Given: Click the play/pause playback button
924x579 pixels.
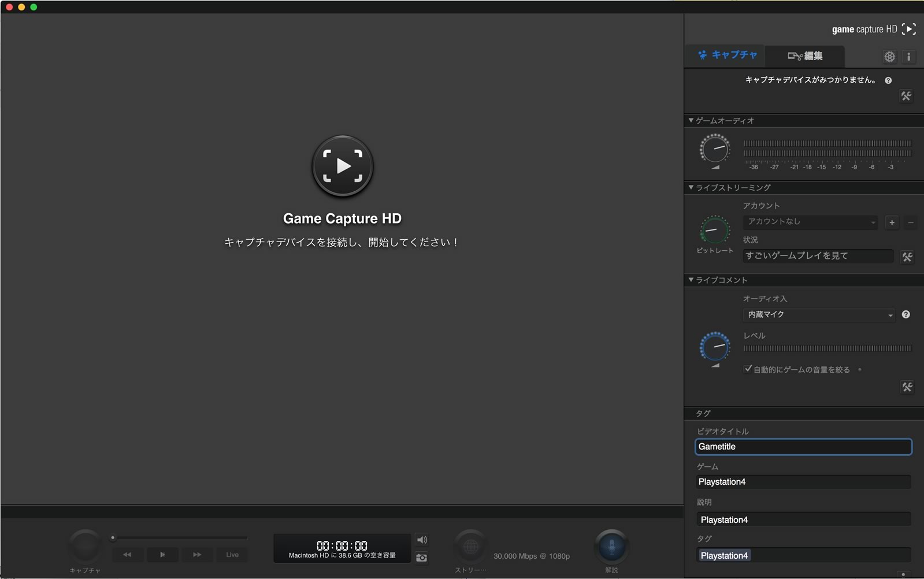Looking at the screenshot, I should click(162, 555).
